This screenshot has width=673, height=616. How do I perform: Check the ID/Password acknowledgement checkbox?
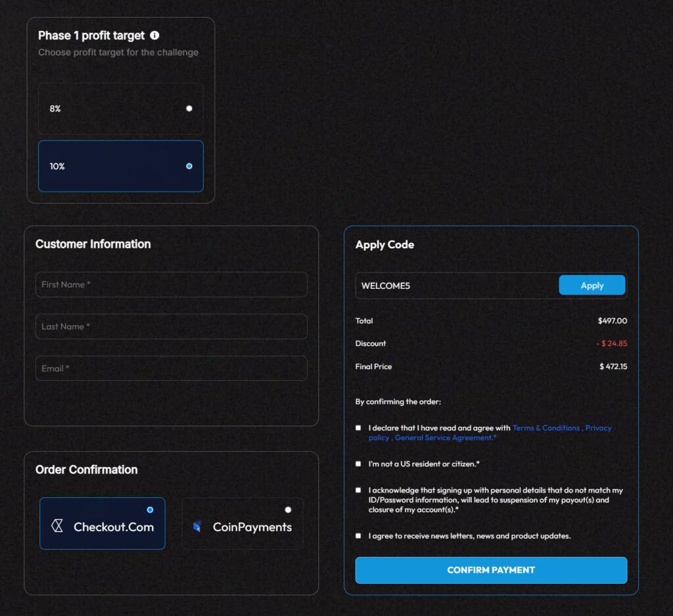click(x=358, y=490)
